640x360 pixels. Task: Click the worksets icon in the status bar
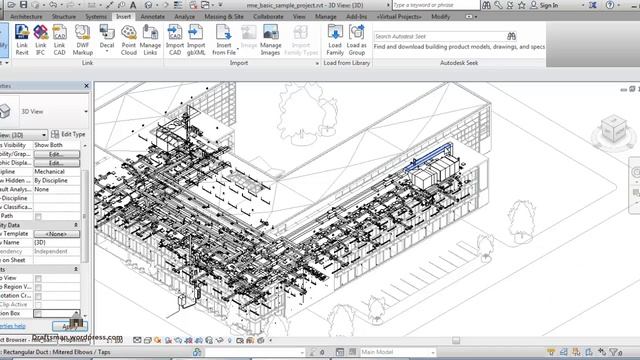tap(197, 352)
